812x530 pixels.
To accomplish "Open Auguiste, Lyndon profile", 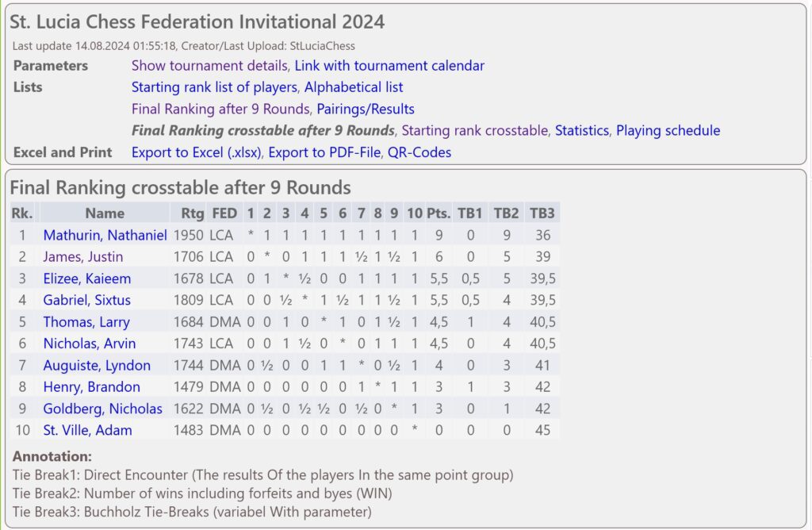I will (x=97, y=365).
